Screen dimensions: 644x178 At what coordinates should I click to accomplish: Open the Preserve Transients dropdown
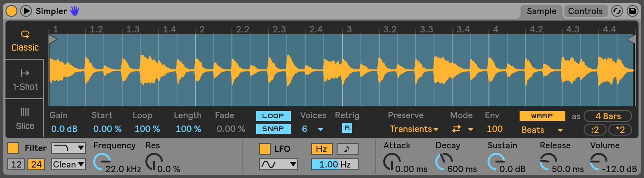[413, 129]
